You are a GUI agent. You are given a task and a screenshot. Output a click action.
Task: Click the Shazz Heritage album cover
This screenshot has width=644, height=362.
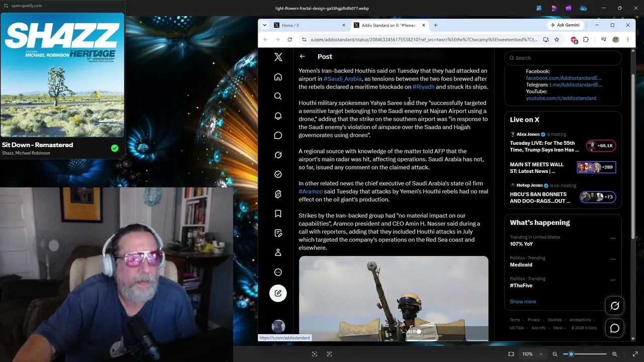[x=62, y=75]
